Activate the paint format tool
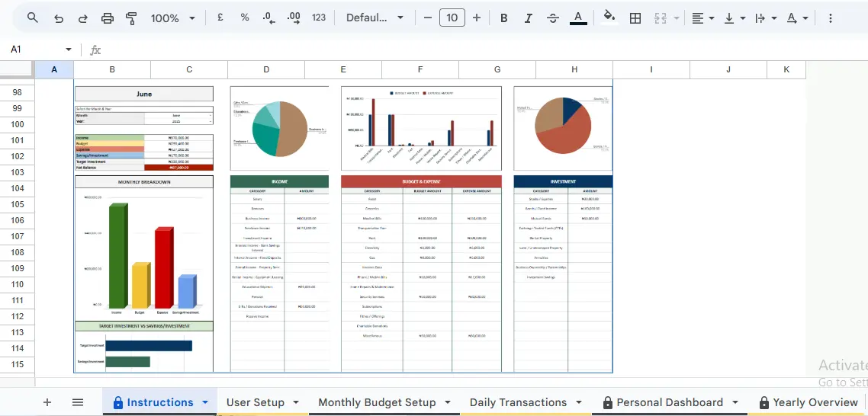 point(131,18)
